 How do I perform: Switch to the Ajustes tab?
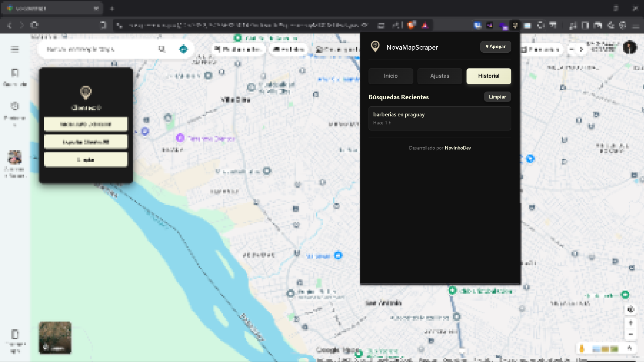pyautogui.click(x=440, y=76)
